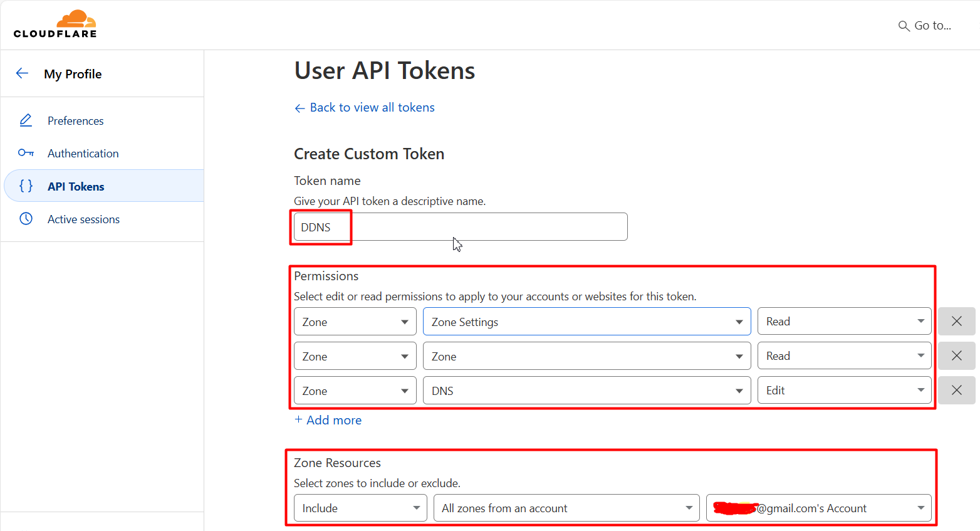This screenshot has width=980, height=531.
Task: Remove the Zone Settings permission row
Action: click(956, 322)
